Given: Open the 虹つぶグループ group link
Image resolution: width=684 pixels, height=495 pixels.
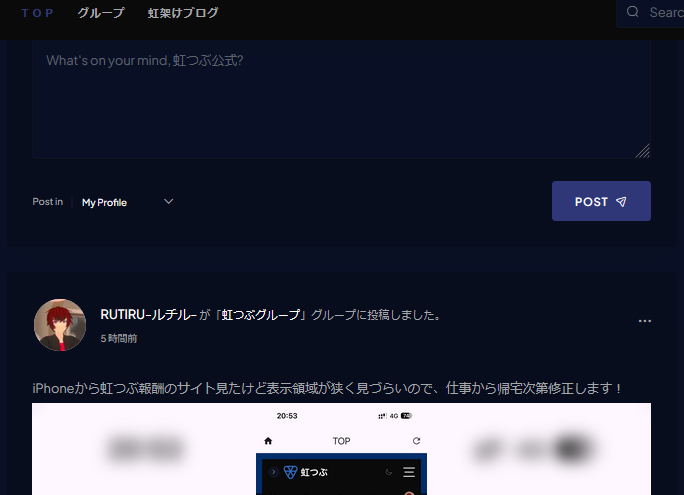Looking at the screenshot, I should pyautogui.click(x=261, y=315).
